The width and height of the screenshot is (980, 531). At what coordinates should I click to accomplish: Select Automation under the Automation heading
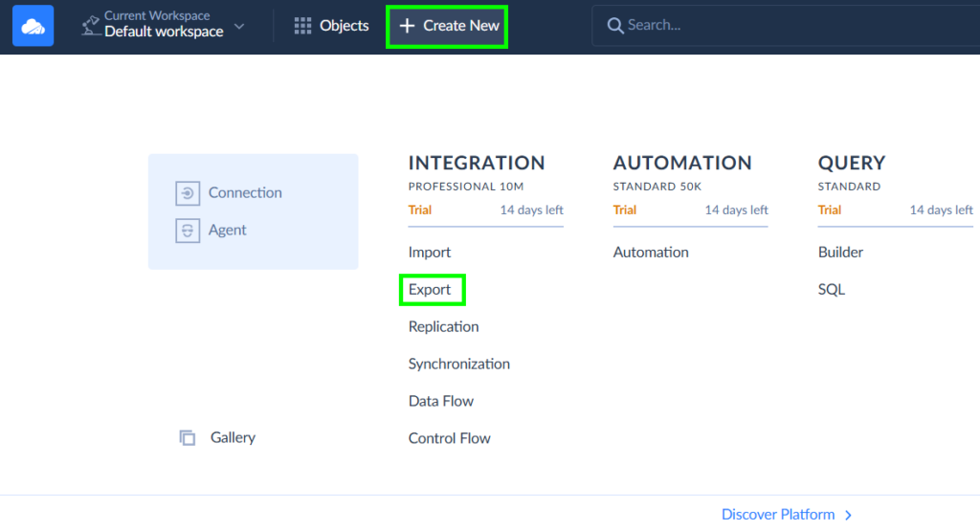point(651,253)
